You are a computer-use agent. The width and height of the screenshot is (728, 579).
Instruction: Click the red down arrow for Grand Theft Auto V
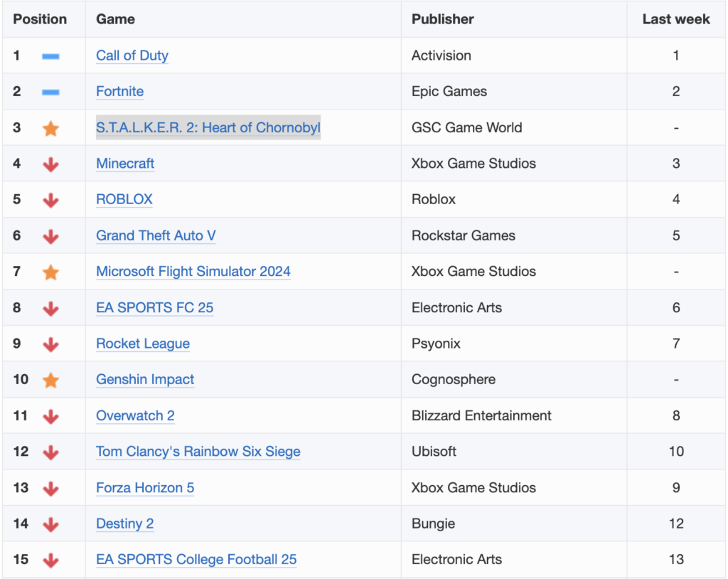click(x=50, y=237)
